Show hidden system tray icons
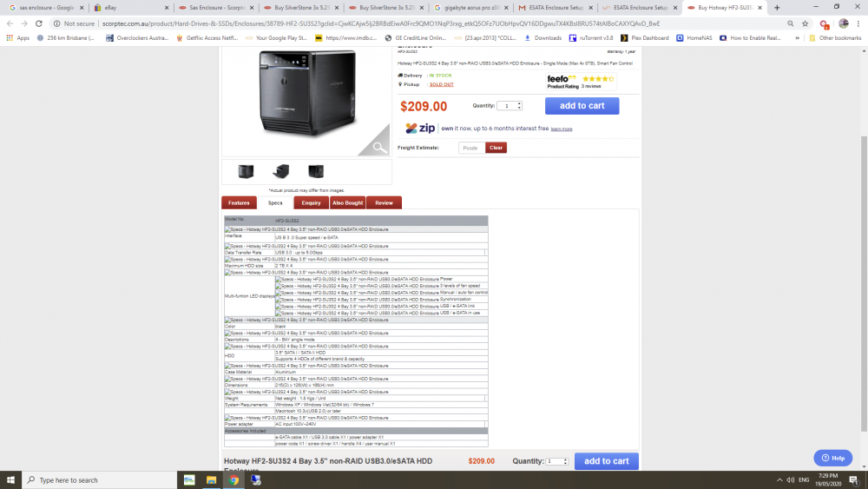868x489 pixels. point(779,480)
